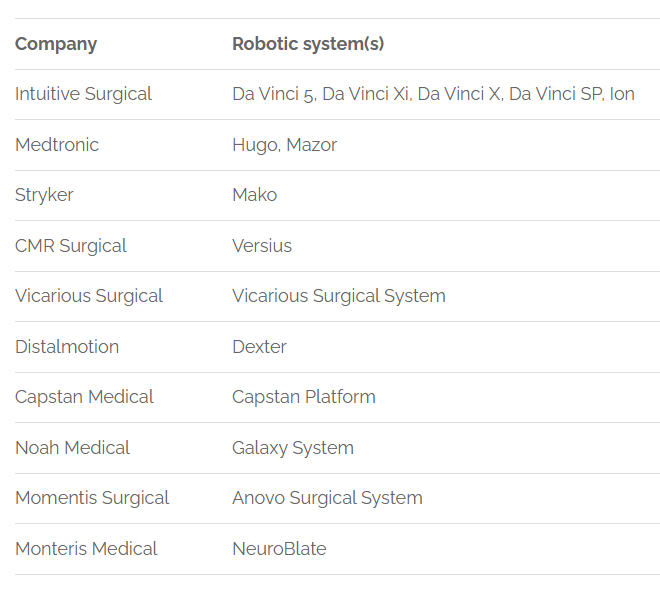Select the Medtronic company cell
Image resolution: width=660 pixels, height=590 pixels.
[x=57, y=145]
